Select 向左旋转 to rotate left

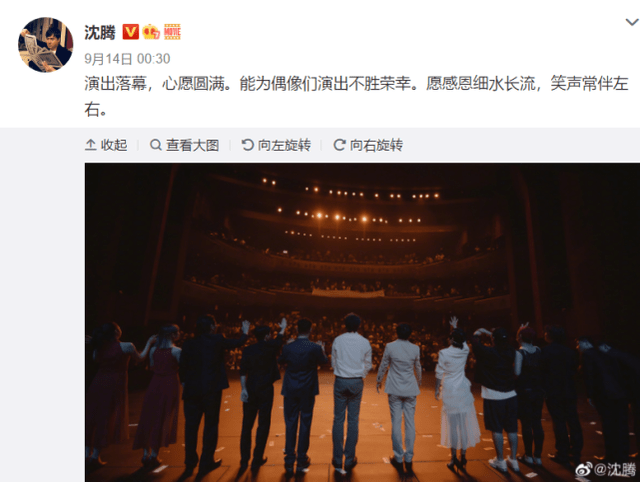284,145
